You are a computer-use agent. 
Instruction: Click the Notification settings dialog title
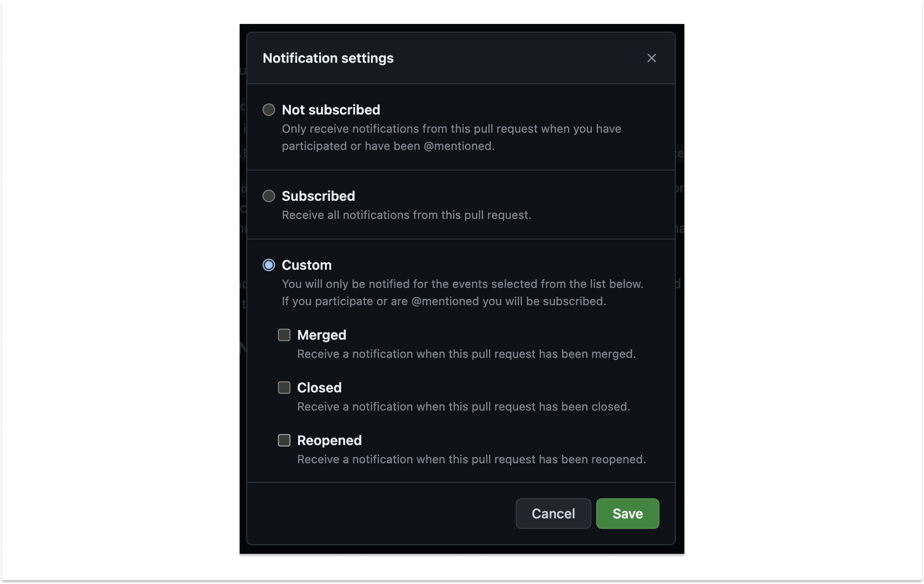[x=328, y=58]
